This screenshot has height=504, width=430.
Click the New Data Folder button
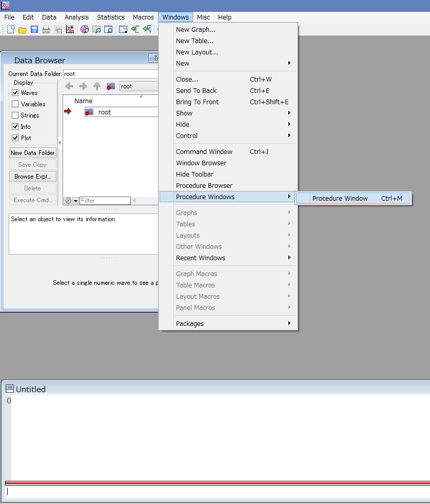(33, 153)
